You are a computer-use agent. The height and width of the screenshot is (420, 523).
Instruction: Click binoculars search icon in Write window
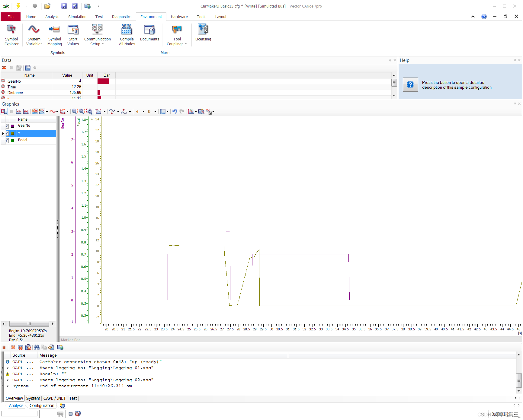point(37,347)
